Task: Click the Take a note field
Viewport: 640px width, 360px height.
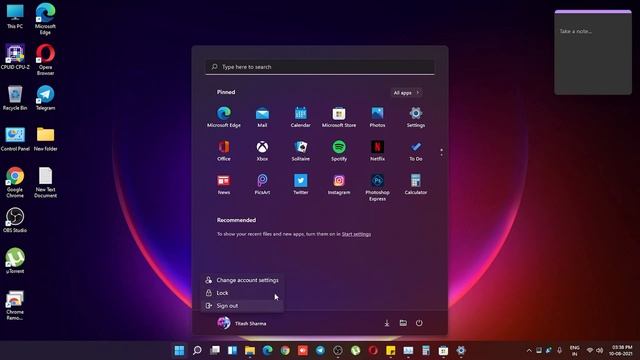Action: coord(576,31)
